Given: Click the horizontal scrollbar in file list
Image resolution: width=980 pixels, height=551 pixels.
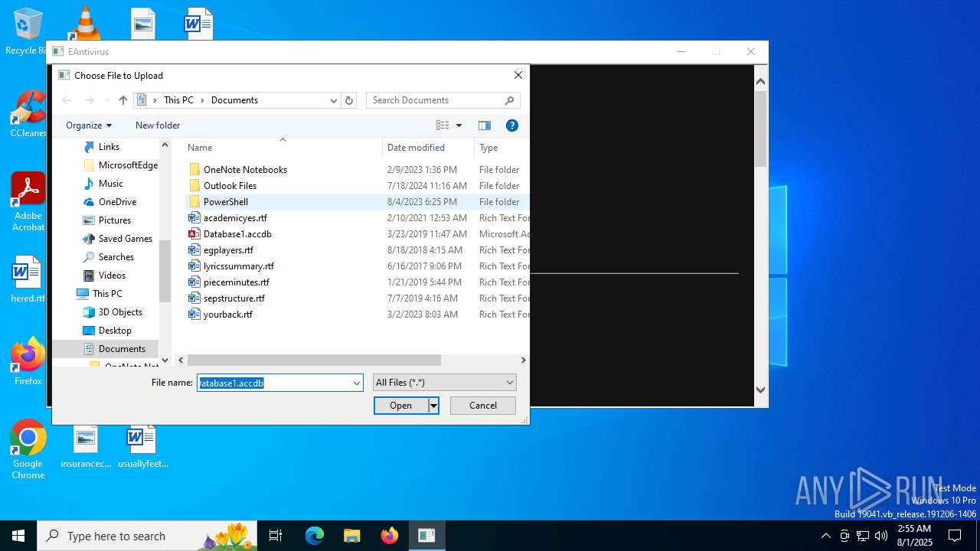Looking at the screenshot, I should (x=314, y=360).
